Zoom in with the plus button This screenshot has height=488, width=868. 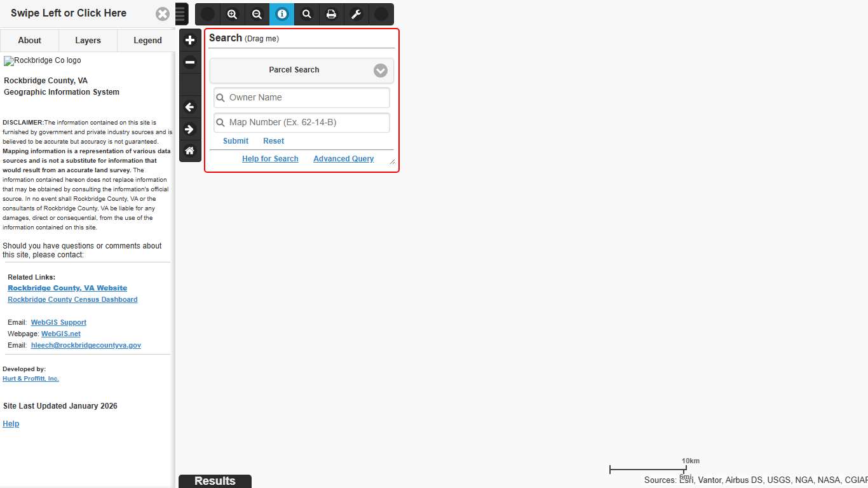pyautogui.click(x=190, y=40)
